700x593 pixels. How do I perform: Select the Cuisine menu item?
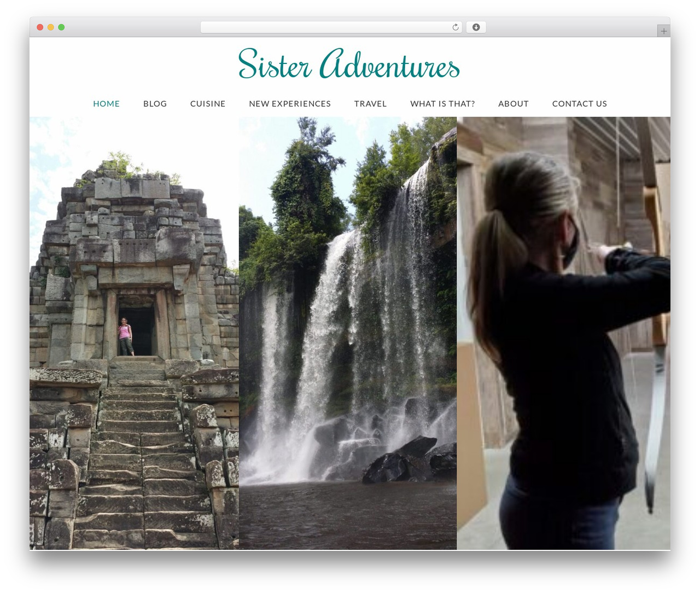click(208, 103)
